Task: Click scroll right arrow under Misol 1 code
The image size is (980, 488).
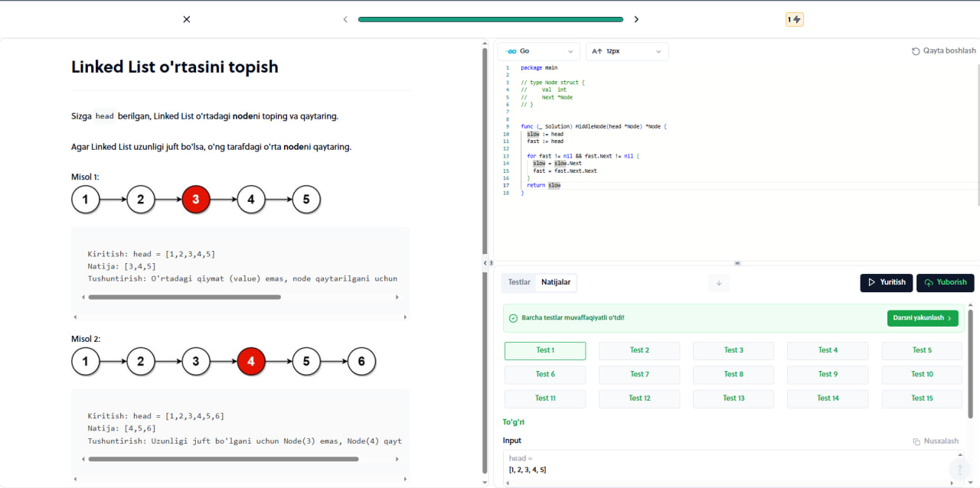Action: pyautogui.click(x=397, y=297)
